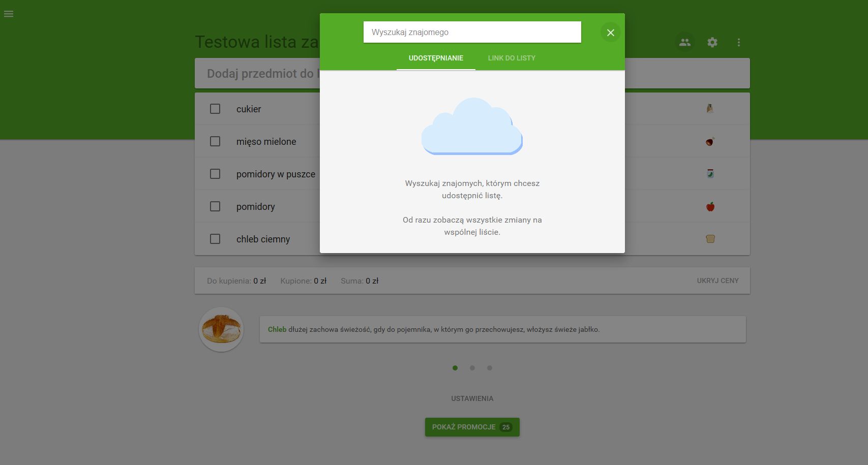The height and width of the screenshot is (465, 868).
Task: Click the pomidory w puszce category icon
Action: (x=710, y=174)
